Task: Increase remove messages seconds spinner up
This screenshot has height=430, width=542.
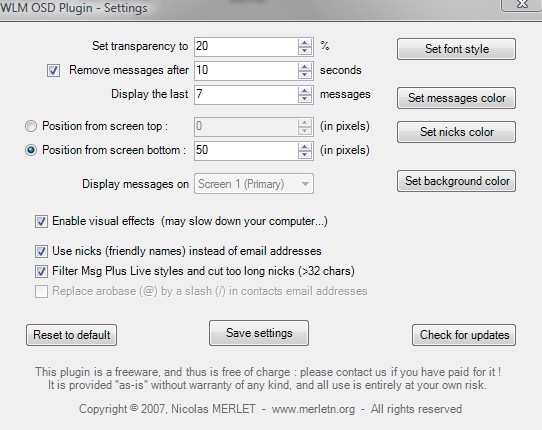Action: point(305,67)
